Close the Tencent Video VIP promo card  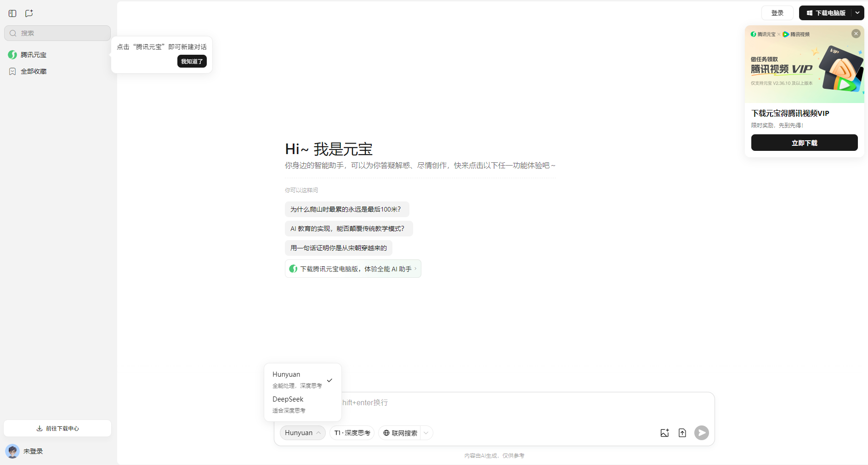pos(856,34)
